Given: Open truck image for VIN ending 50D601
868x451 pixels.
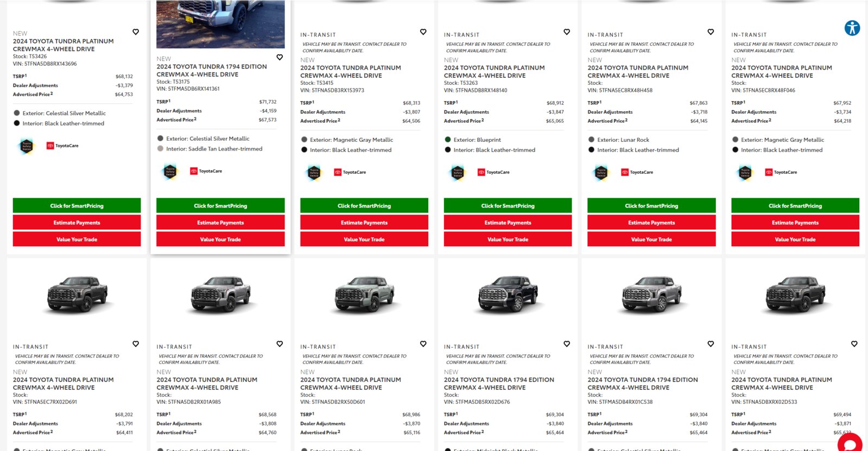Looking at the screenshot, I should 364,294.
